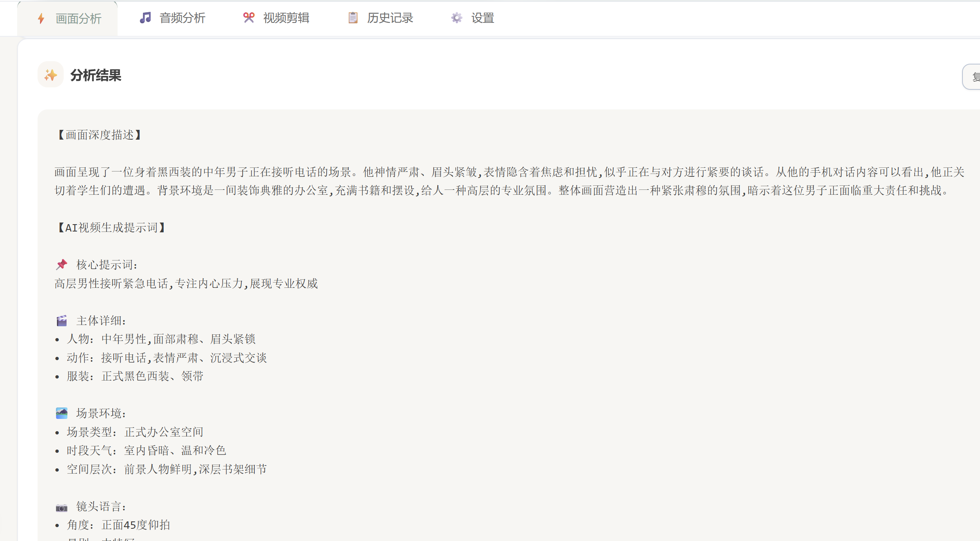Select the core prompt text 高层男性接听紧急电话
The width and height of the screenshot is (980, 541).
click(111, 283)
